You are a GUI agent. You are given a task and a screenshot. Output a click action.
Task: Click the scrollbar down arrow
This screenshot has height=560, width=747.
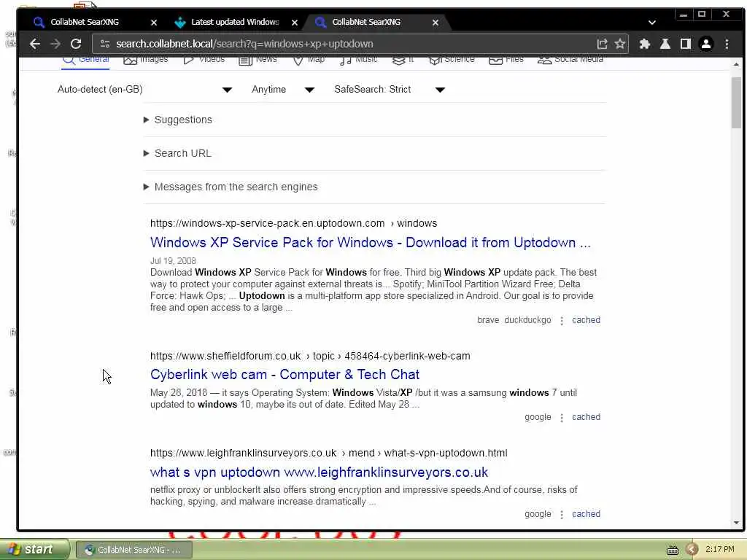click(x=736, y=522)
